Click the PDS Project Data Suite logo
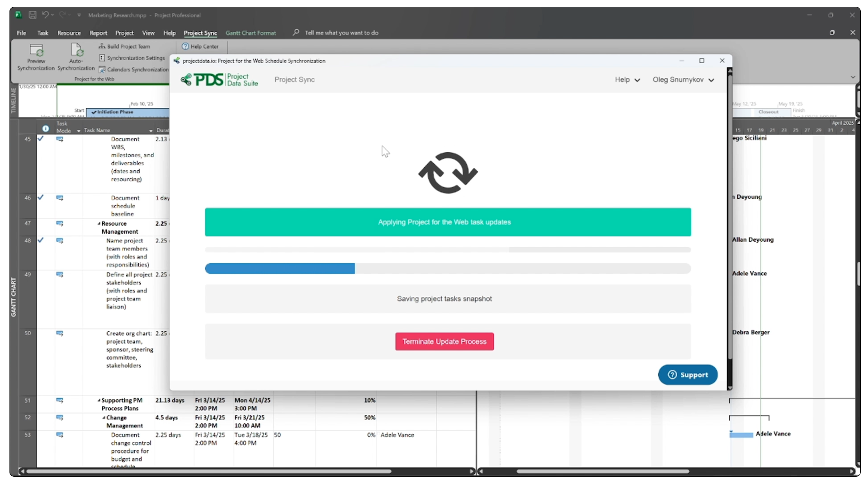868x488 pixels. pos(219,80)
